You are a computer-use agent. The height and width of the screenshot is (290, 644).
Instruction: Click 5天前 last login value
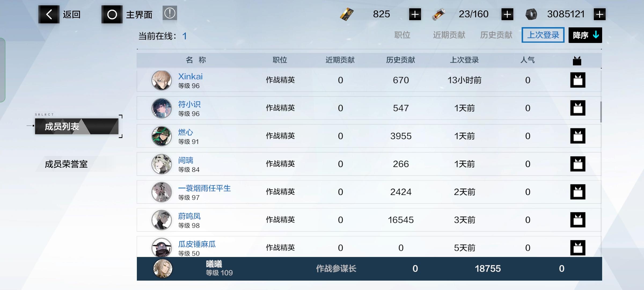(464, 248)
